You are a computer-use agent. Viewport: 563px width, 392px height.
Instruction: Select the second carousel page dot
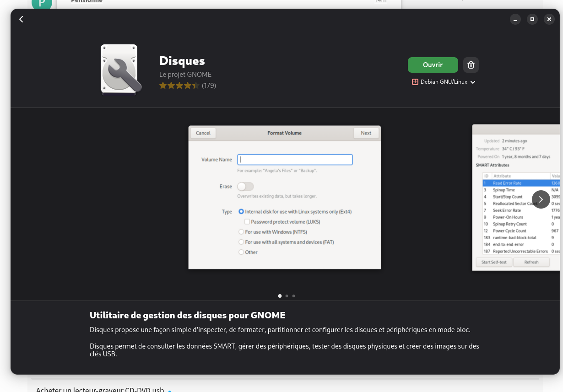click(287, 296)
